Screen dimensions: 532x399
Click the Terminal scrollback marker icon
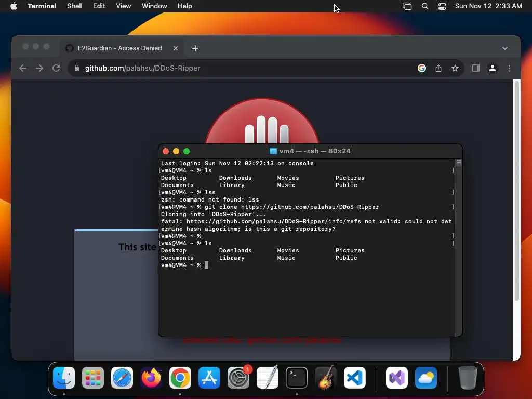pyautogui.click(x=458, y=163)
